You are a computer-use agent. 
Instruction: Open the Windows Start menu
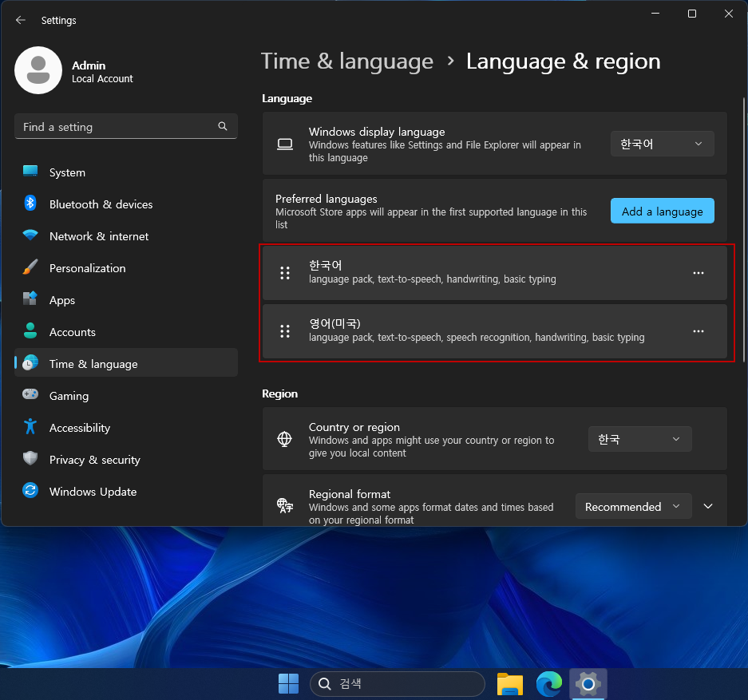[x=289, y=684]
